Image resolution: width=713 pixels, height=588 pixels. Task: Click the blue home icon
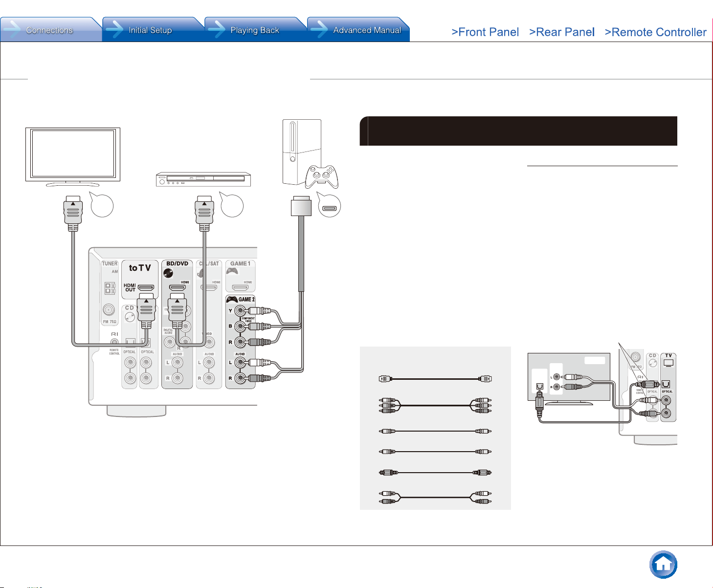[663, 565]
